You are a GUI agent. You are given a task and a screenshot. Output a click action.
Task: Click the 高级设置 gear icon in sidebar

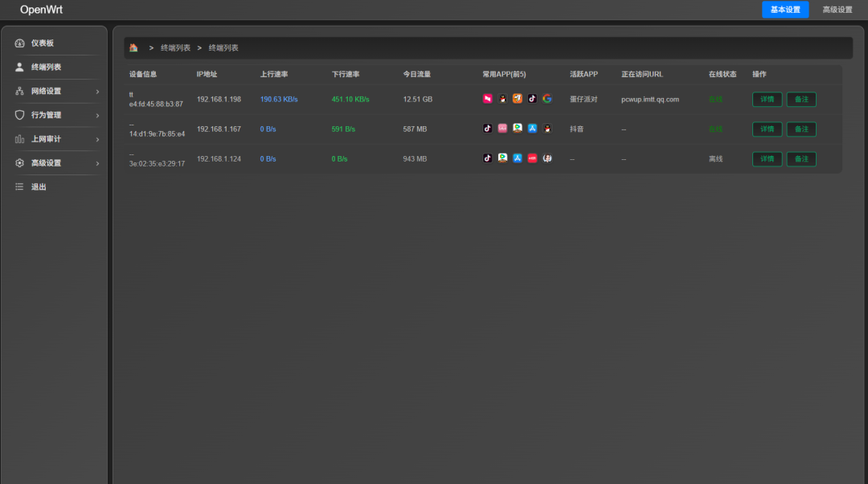click(x=19, y=163)
